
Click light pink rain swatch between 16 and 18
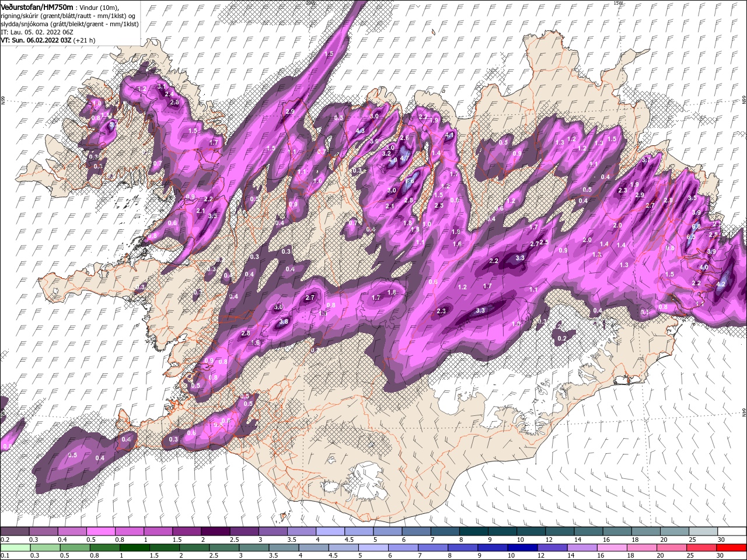click(x=612, y=548)
